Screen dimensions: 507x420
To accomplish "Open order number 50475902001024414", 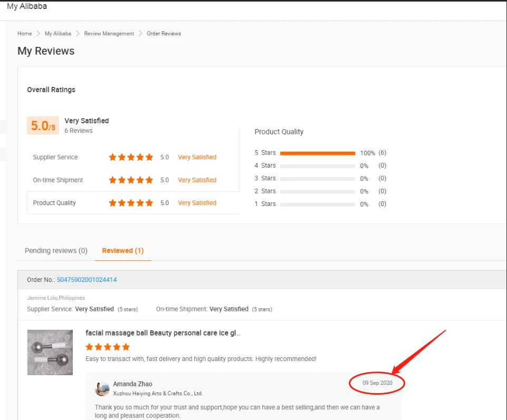I will [x=87, y=280].
